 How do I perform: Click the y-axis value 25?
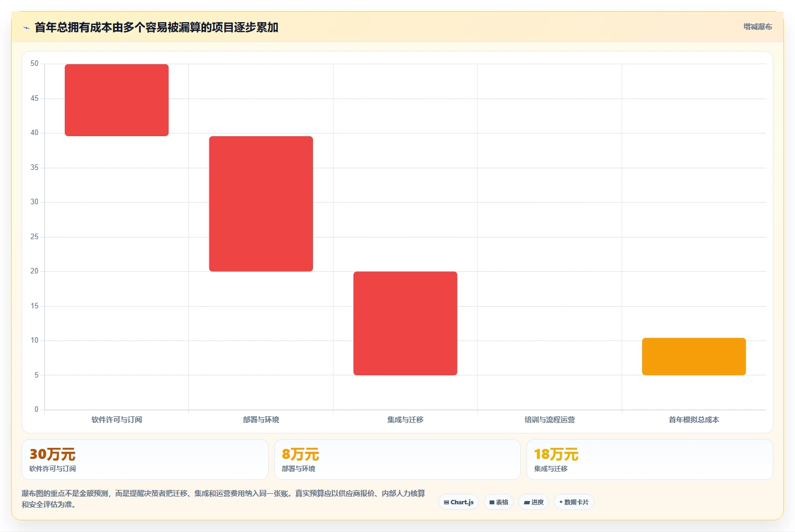(34, 237)
